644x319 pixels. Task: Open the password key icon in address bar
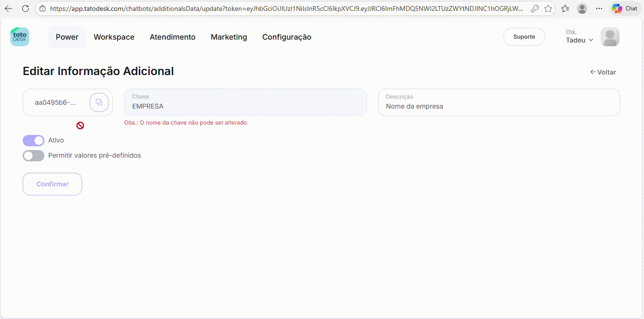click(x=535, y=8)
